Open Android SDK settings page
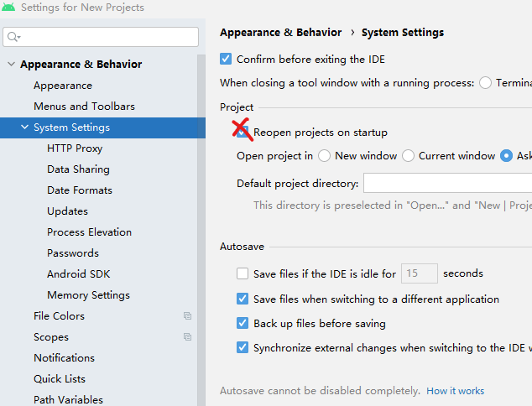The width and height of the screenshot is (532, 406). 78,273
